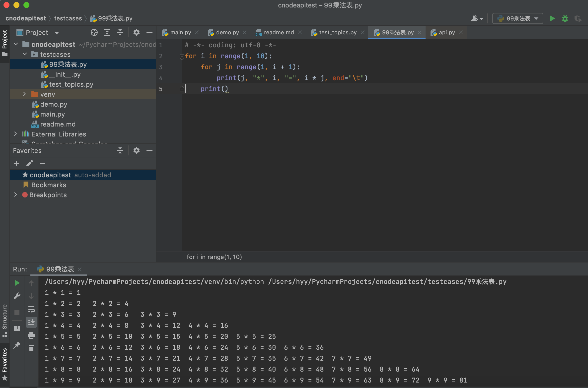Switch to the test_topics.py editor tab
This screenshot has height=388, width=588.
(x=337, y=32)
